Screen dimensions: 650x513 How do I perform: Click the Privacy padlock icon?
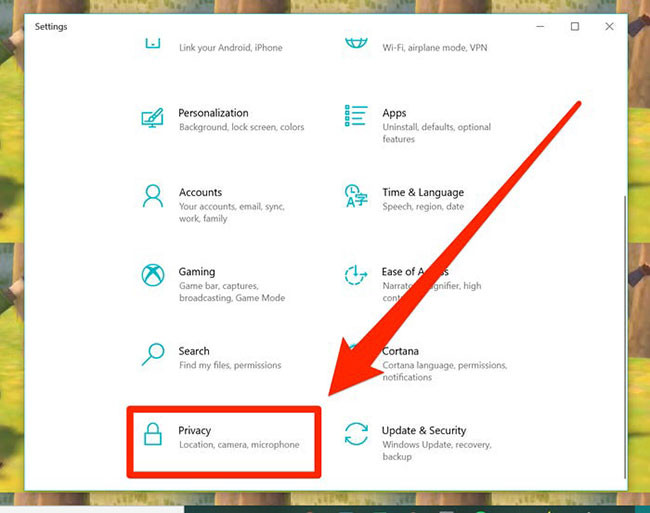[153, 434]
